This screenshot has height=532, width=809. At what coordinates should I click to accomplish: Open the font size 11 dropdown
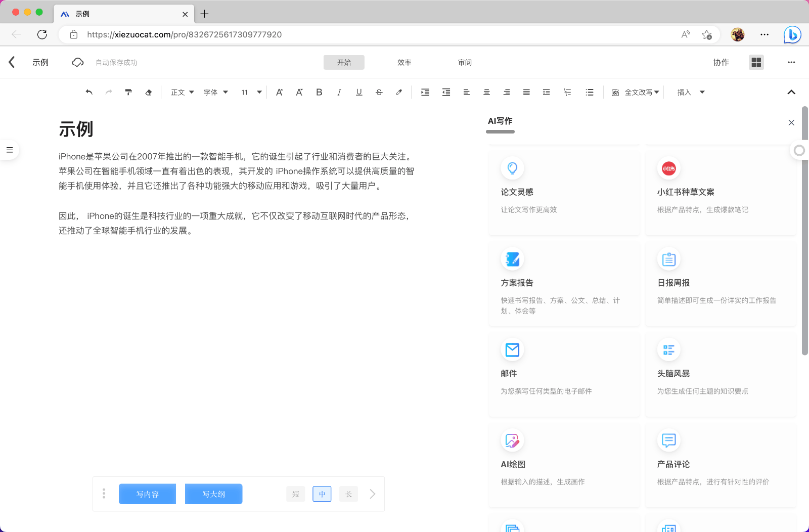coord(251,92)
